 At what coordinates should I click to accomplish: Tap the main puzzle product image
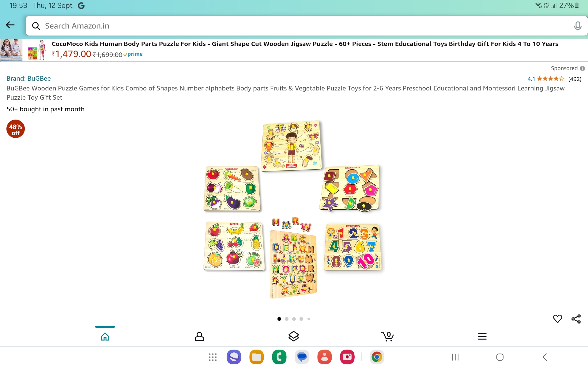coord(293,209)
